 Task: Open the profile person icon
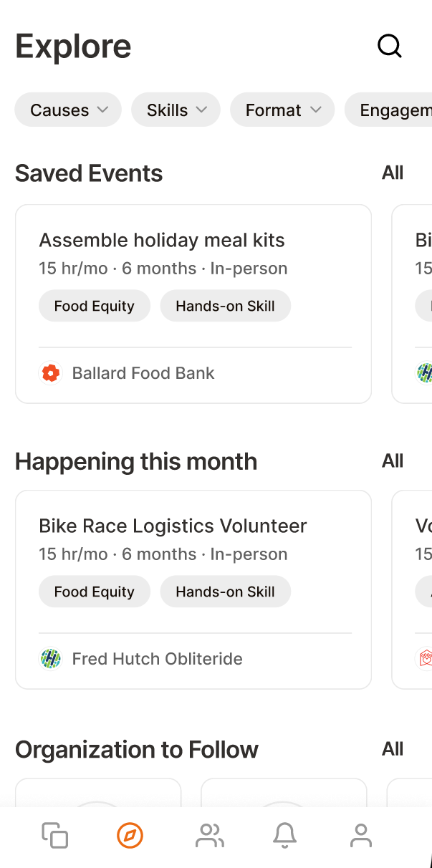pos(361,836)
